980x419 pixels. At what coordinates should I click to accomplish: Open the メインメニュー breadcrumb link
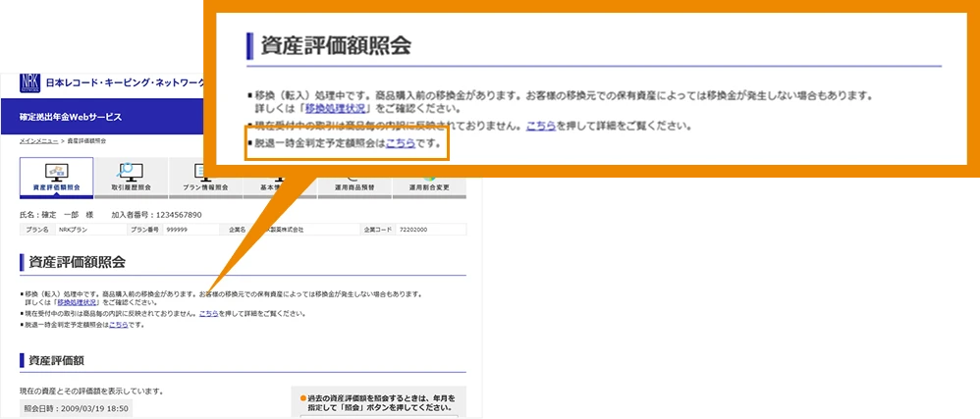coord(39,141)
